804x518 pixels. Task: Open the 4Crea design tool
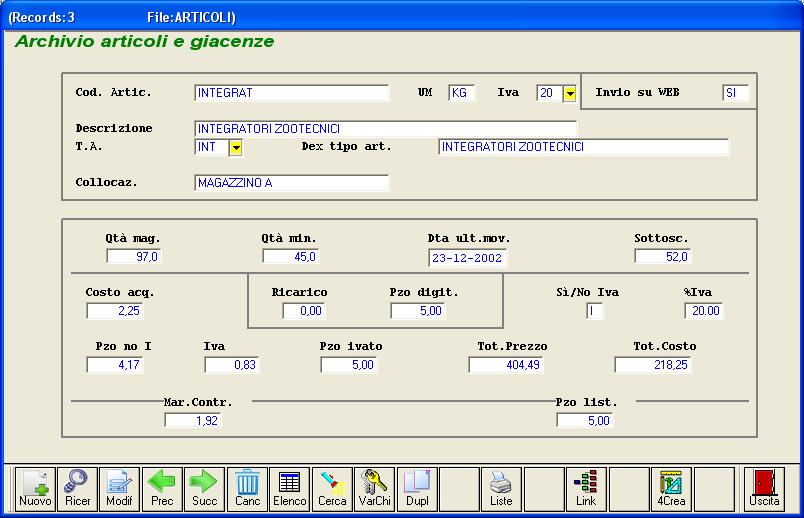point(671,489)
